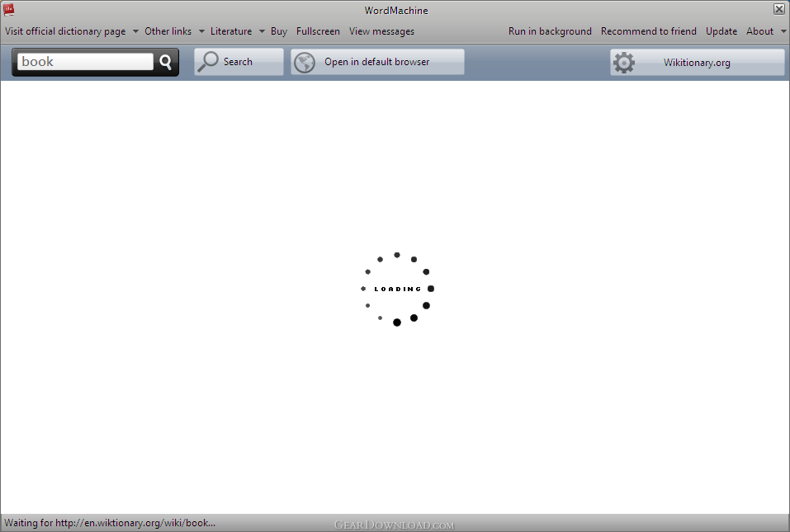The image size is (790, 532).
Task: Open Visit official dictionary page menu
Action: tap(65, 31)
